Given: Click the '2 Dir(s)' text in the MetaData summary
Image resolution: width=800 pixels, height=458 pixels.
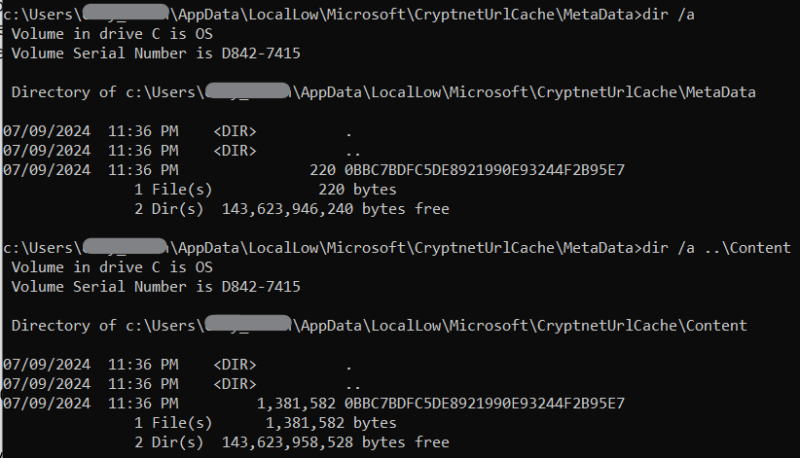Looking at the screenshot, I should coord(169,209).
